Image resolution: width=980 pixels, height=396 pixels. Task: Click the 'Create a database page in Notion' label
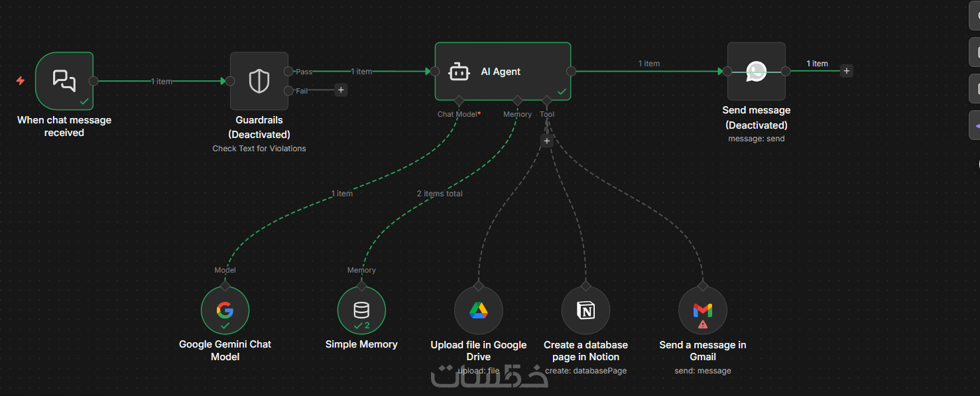click(x=585, y=350)
